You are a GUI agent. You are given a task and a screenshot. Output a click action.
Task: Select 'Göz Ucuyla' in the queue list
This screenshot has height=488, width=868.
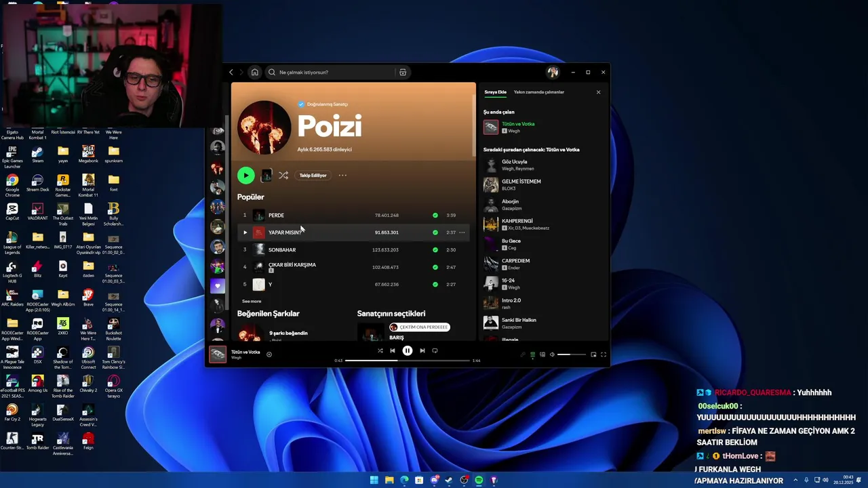coord(514,162)
